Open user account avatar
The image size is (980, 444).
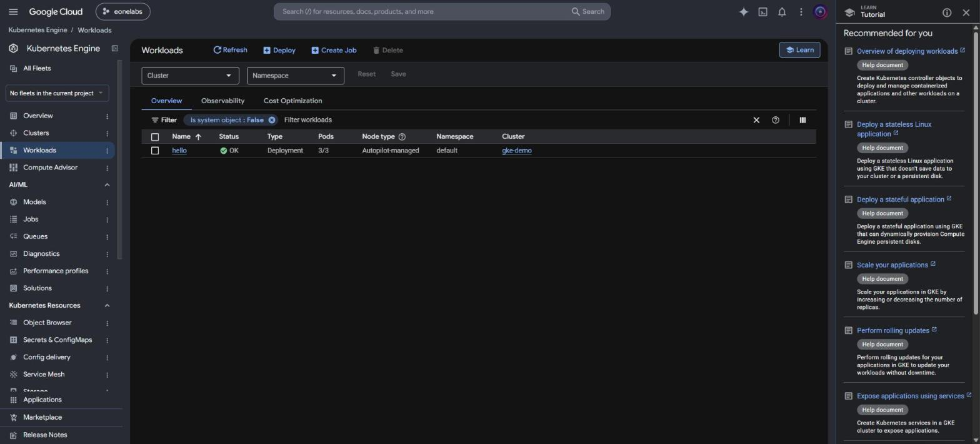point(820,12)
